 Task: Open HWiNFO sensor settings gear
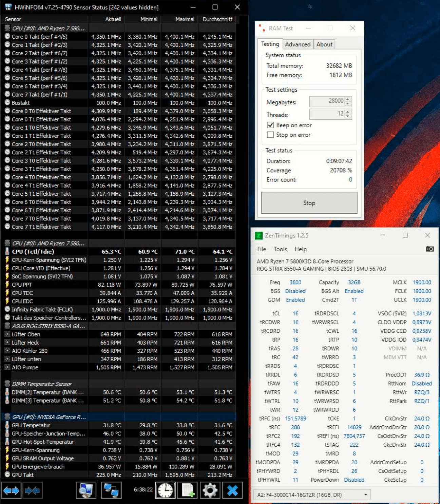210,490
